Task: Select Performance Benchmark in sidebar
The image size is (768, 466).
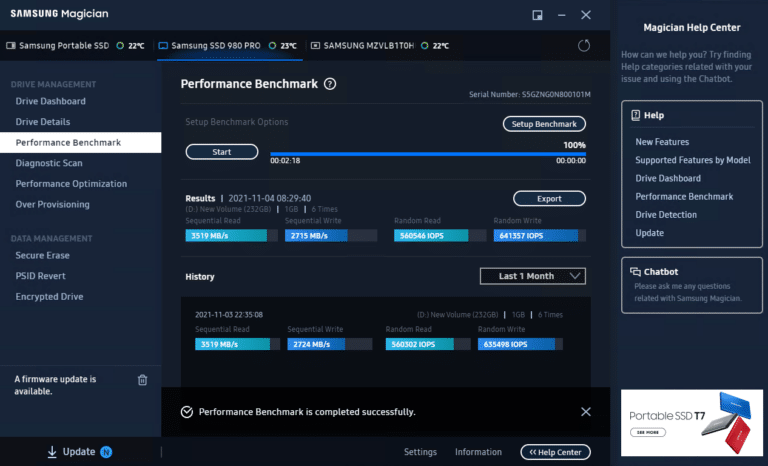Action: 80,143
